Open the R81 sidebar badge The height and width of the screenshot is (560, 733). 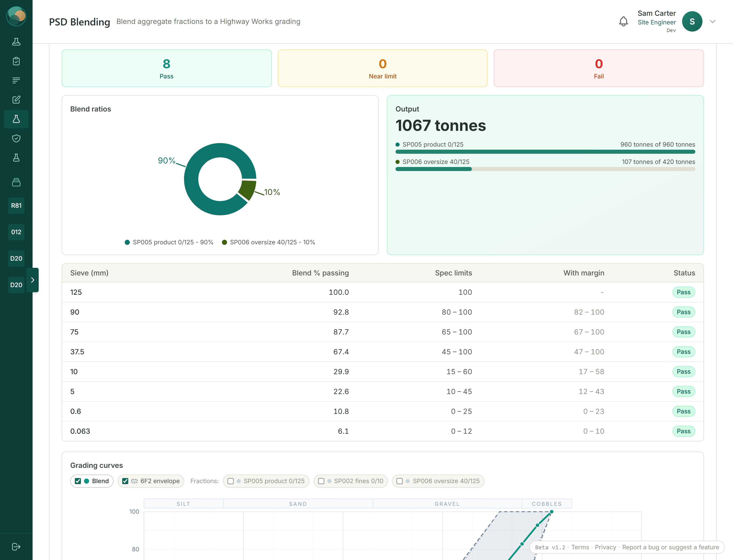tap(16, 206)
